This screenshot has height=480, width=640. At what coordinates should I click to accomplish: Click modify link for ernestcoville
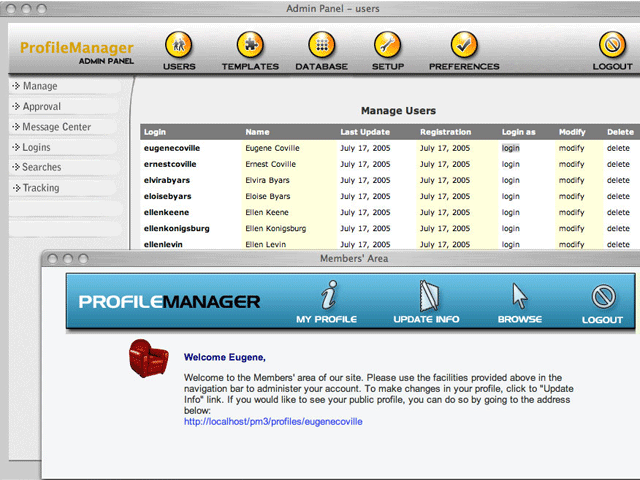[571, 164]
